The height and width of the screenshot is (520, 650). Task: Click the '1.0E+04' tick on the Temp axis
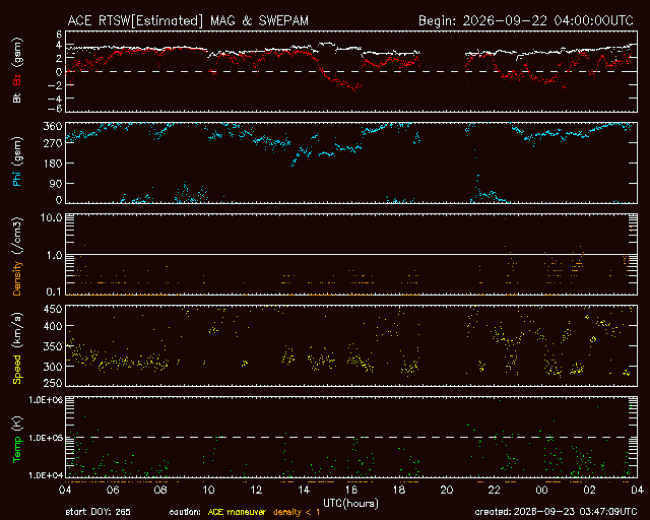[x=46, y=475]
